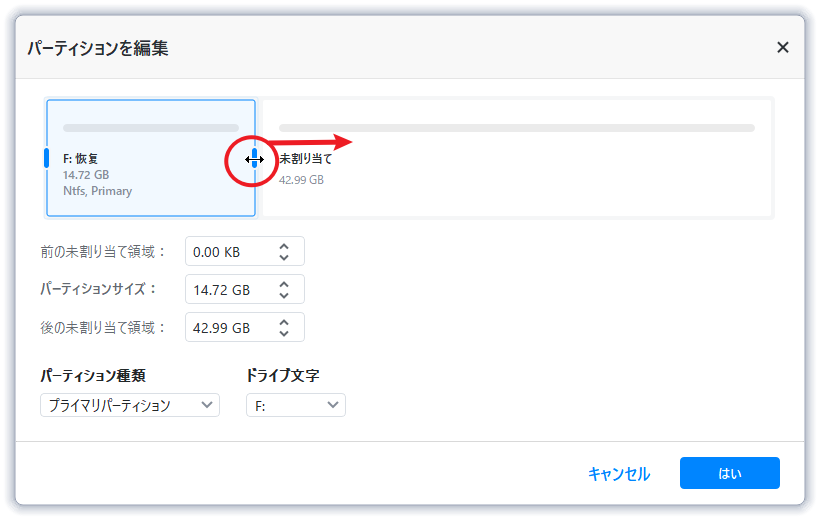Screen dimensions: 820x520
Task: Increase パーティションサイズ with up arrow
Action: point(284,283)
